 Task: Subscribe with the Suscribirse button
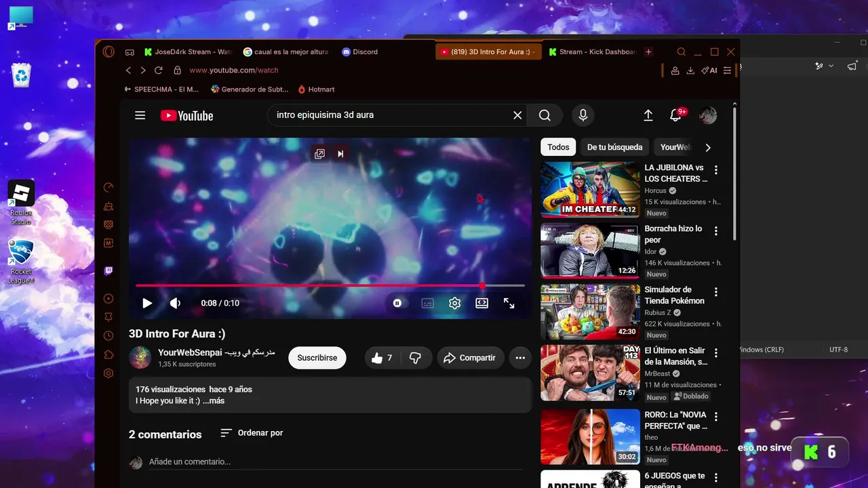(x=317, y=358)
